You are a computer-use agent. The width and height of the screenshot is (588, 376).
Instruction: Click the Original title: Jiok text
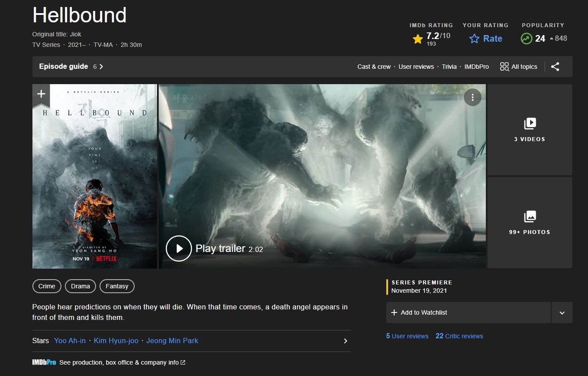tap(57, 34)
